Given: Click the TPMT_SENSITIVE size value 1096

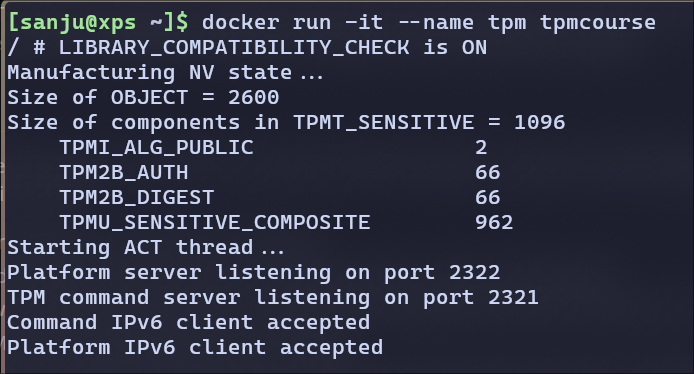Looking at the screenshot, I should tap(540, 123).
